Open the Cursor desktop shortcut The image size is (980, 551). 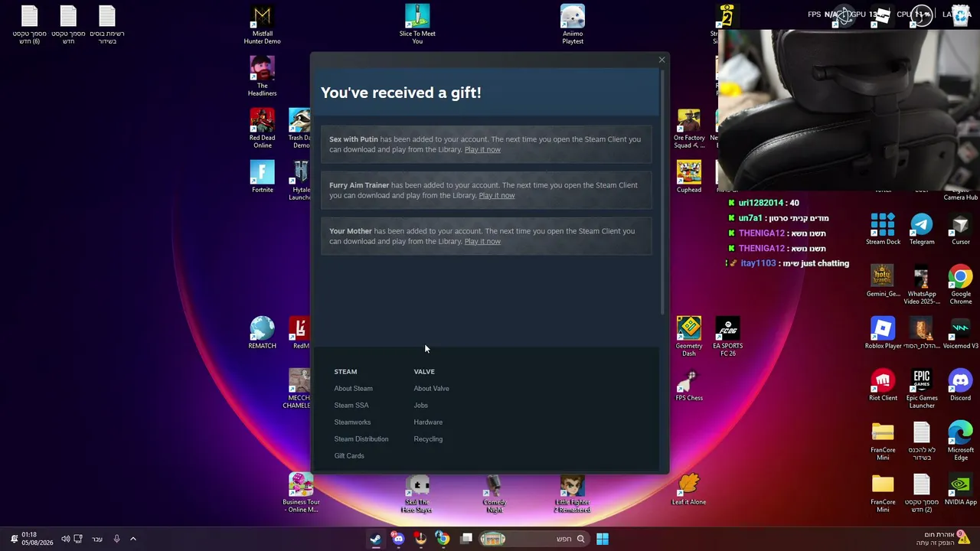(960, 229)
